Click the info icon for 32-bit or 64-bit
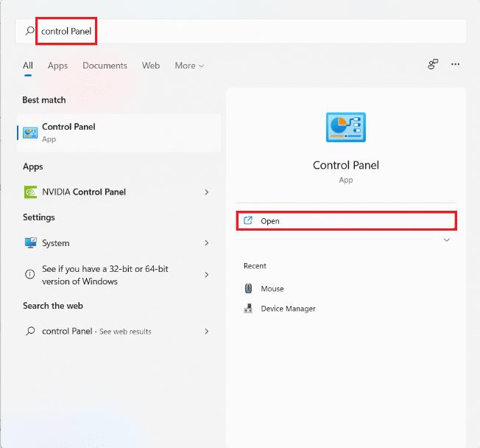 tap(30, 274)
